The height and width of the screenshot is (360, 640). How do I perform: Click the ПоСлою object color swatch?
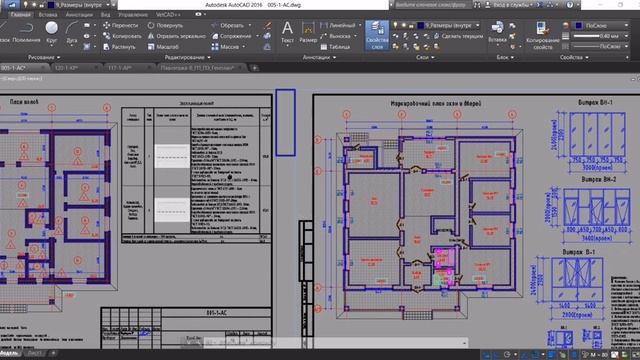click(579, 25)
